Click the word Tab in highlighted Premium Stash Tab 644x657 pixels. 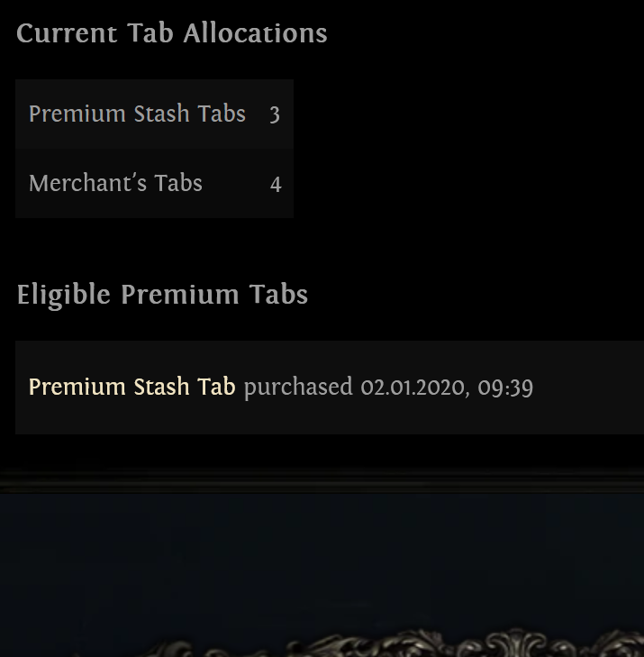(x=216, y=387)
